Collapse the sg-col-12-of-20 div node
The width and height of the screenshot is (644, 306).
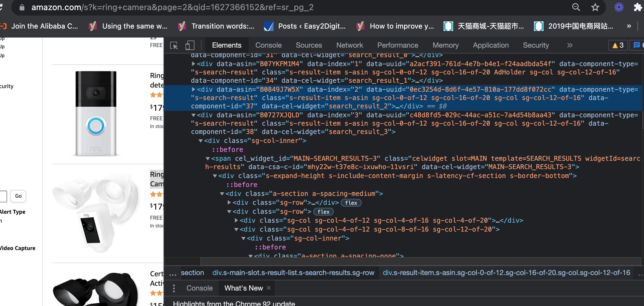pos(236,229)
